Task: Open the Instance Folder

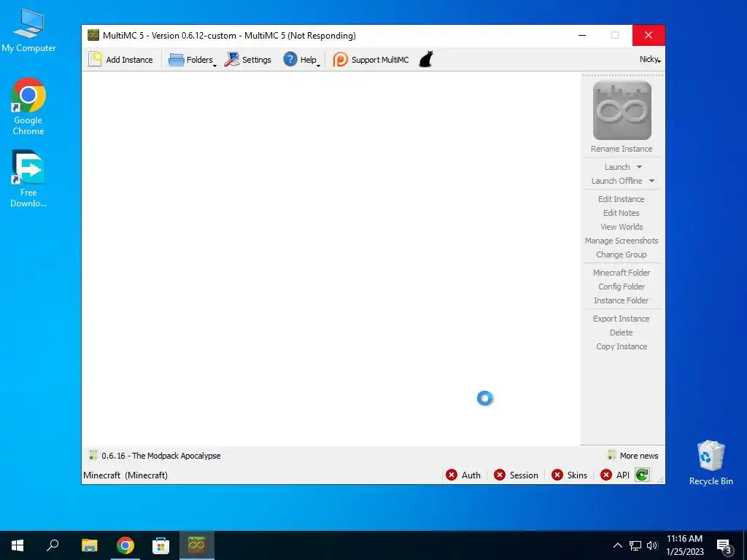Action: [x=622, y=300]
